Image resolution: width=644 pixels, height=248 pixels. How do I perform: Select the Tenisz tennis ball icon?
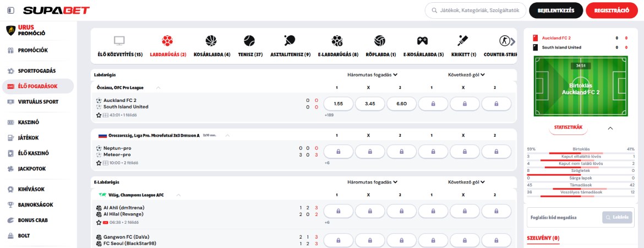(249, 41)
